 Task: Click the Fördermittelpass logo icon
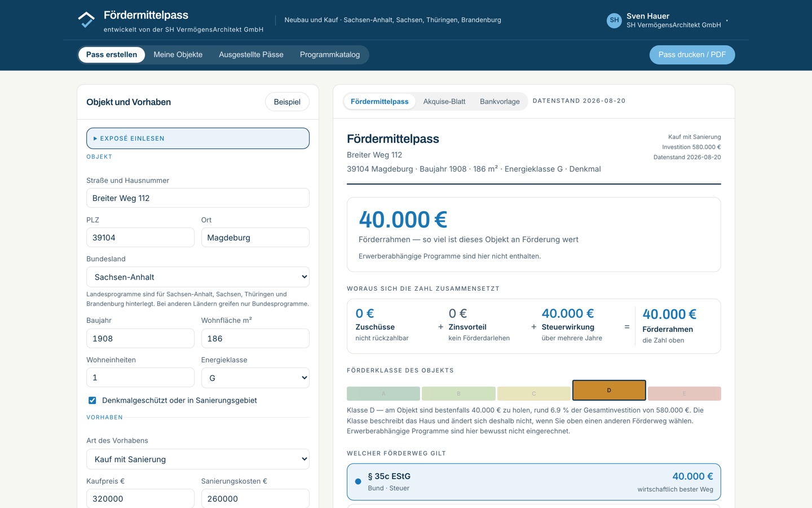[86, 20]
